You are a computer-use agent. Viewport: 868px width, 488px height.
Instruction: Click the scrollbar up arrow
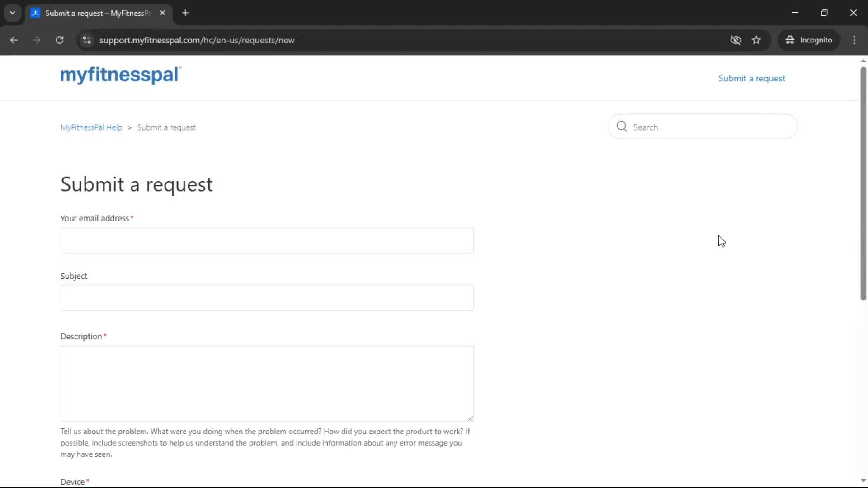coord(863,61)
